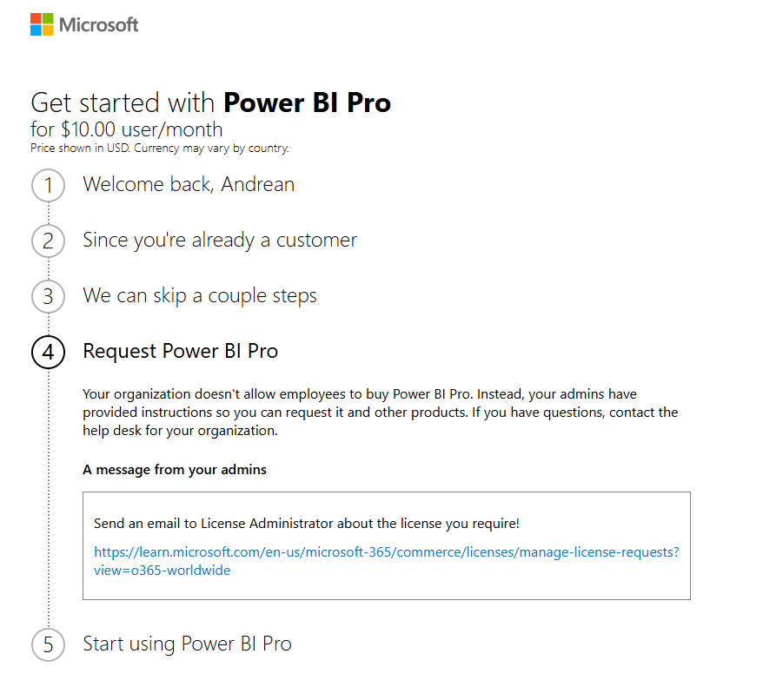Expand 'We can skip a couple steps'
The image size is (763, 700).
200,295
